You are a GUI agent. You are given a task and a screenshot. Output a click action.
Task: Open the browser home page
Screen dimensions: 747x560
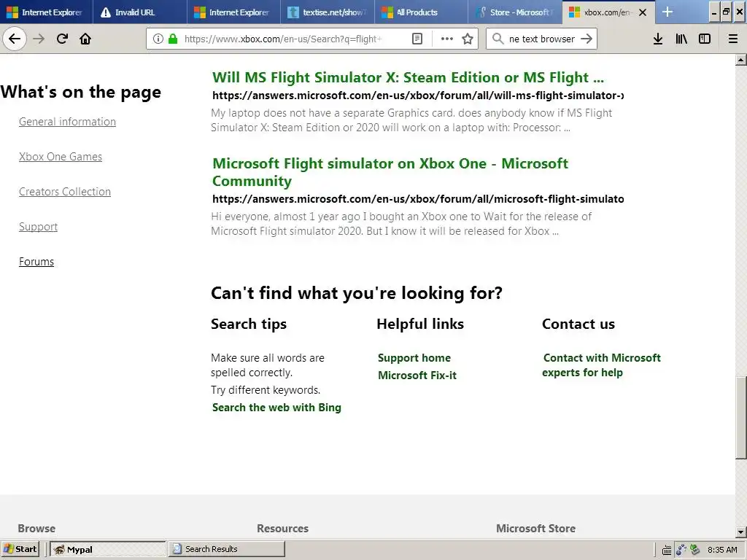click(85, 39)
